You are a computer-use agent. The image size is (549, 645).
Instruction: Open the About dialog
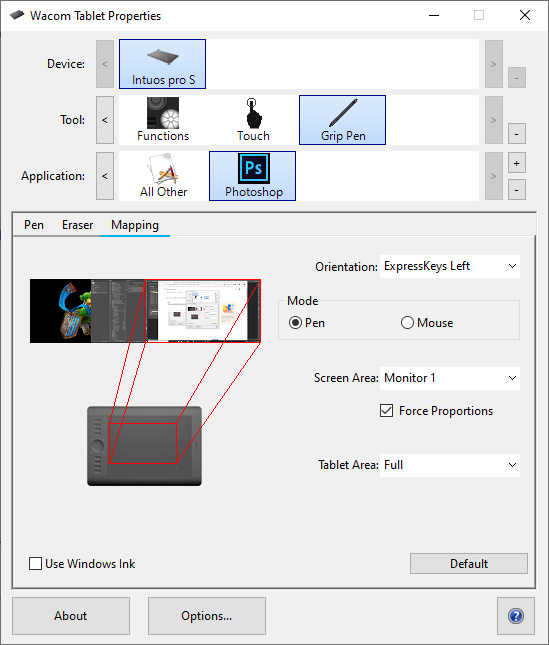coord(71,616)
